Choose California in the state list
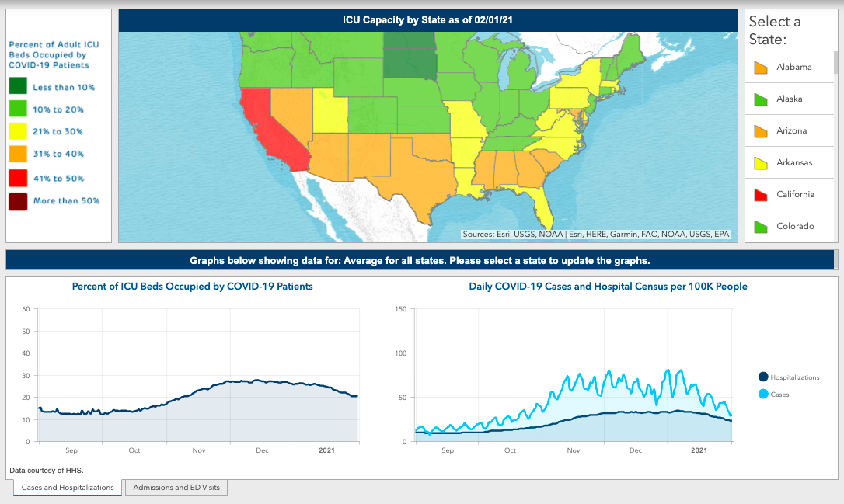The width and height of the screenshot is (844, 504). coord(795,195)
